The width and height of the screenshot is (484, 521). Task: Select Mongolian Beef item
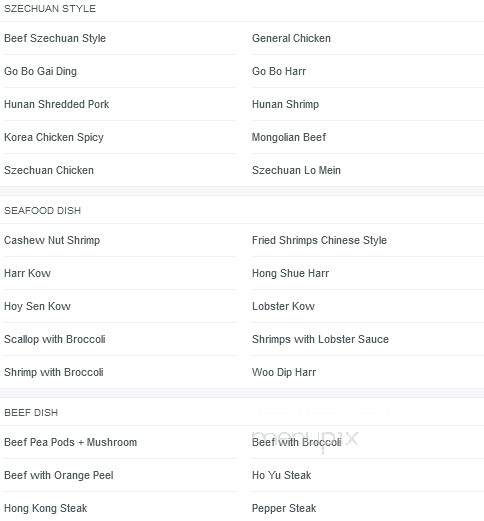(289, 137)
